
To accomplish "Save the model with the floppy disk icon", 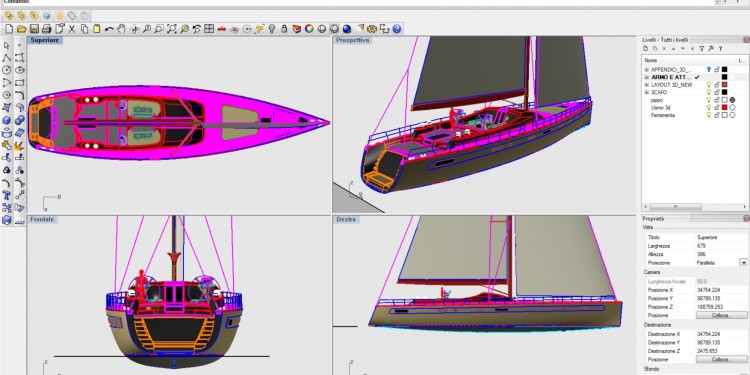I will coord(34,29).
